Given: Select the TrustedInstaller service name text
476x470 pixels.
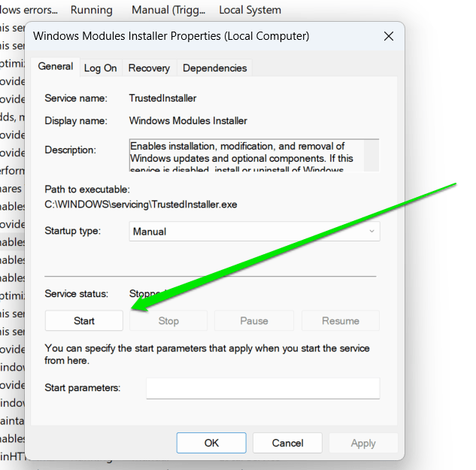Looking at the screenshot, I should pyautogui.click(x=162, y=98).
